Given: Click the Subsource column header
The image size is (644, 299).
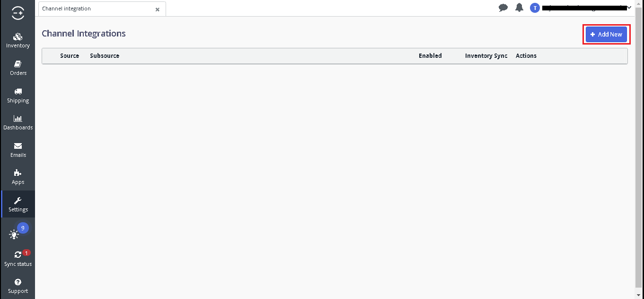Looking at the screenshot, I should [105, 56].
